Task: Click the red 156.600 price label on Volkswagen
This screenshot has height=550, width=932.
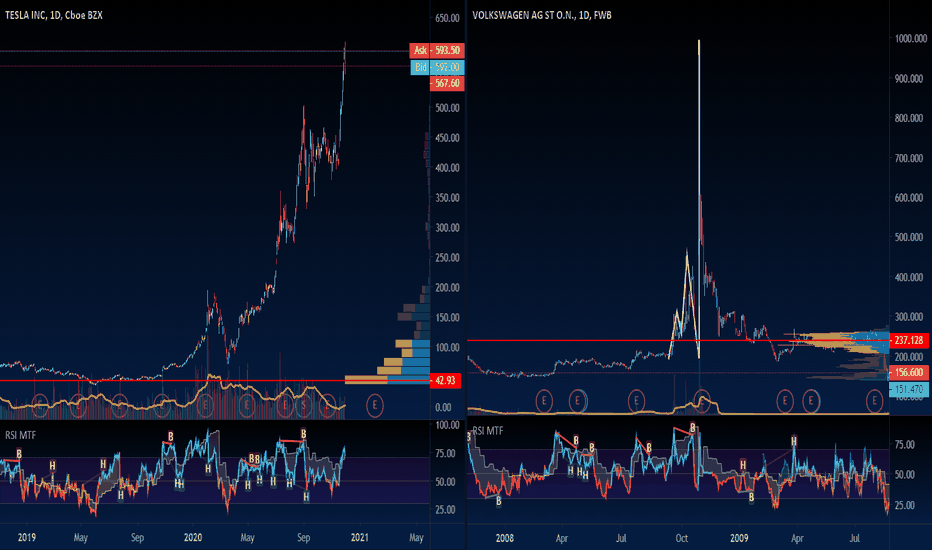Action: click(x=909, y=373)
